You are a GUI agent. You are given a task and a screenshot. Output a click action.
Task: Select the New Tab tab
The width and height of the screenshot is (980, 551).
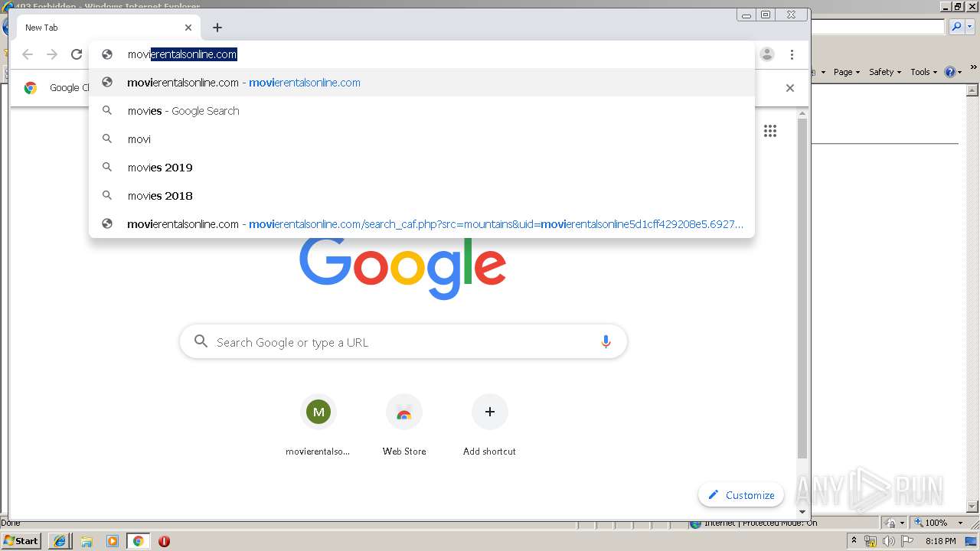[107, 28]
